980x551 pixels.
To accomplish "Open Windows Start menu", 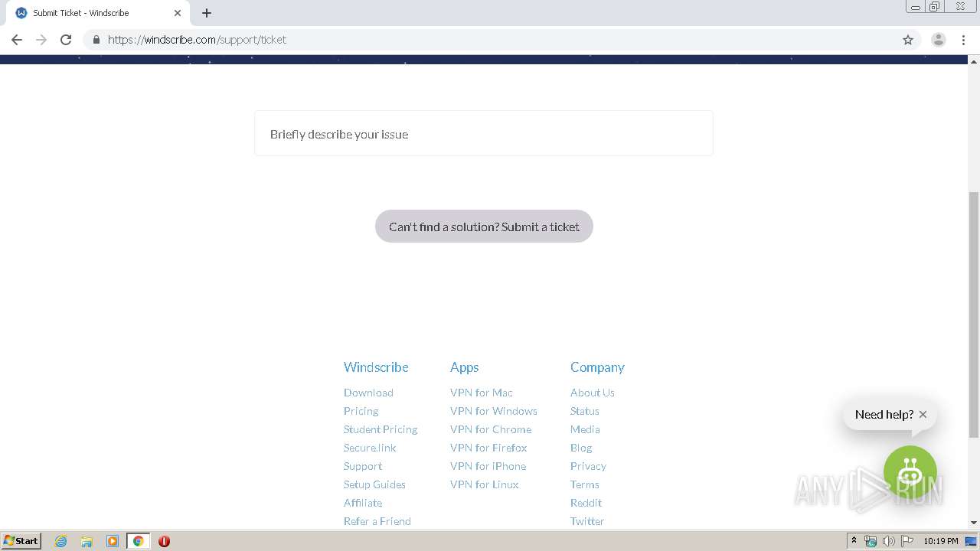I will pyautogui.click(x=21, y=540).
